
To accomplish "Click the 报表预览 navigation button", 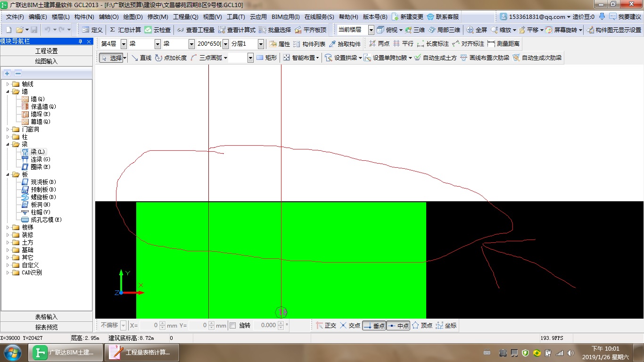I will click(x=46, y=327).
